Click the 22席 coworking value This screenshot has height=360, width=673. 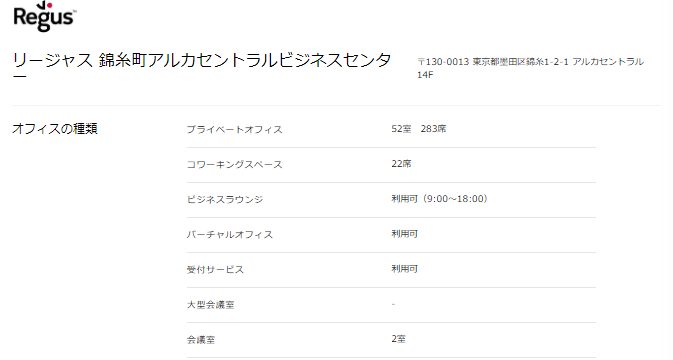coord(401,164)
